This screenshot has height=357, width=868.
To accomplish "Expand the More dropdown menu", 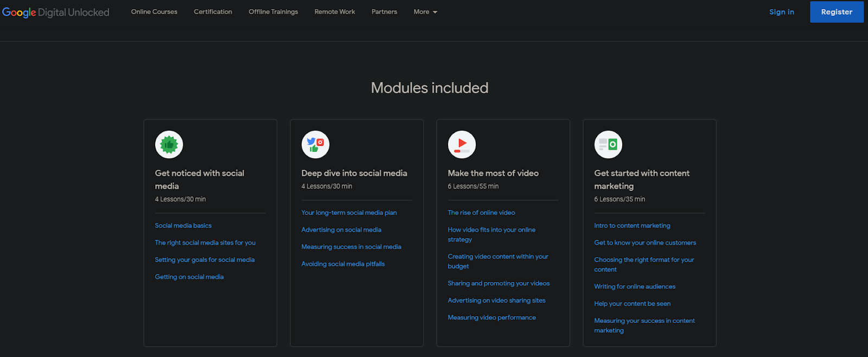I will pos(425,12).
